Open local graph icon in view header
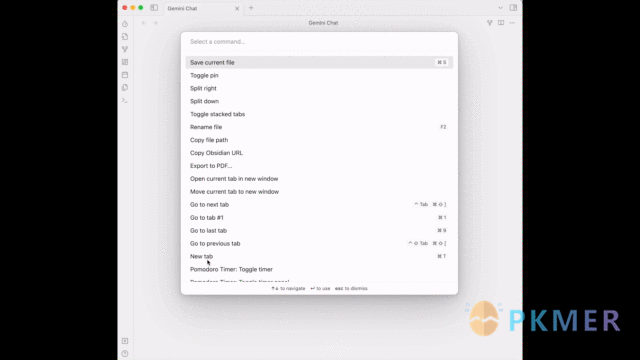Viewport: 640px width, 360px height. click(x=489, y=23)
